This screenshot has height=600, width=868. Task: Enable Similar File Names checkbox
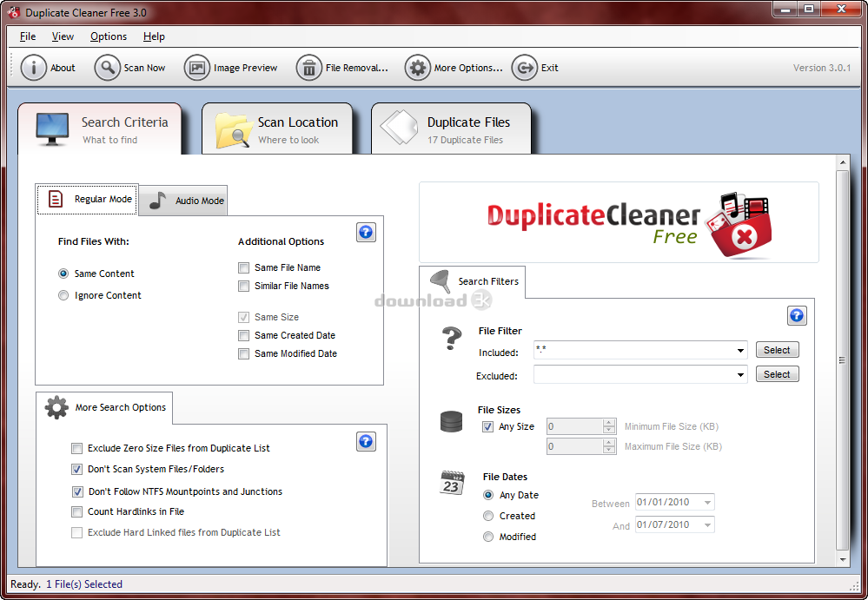coord(243,286)
